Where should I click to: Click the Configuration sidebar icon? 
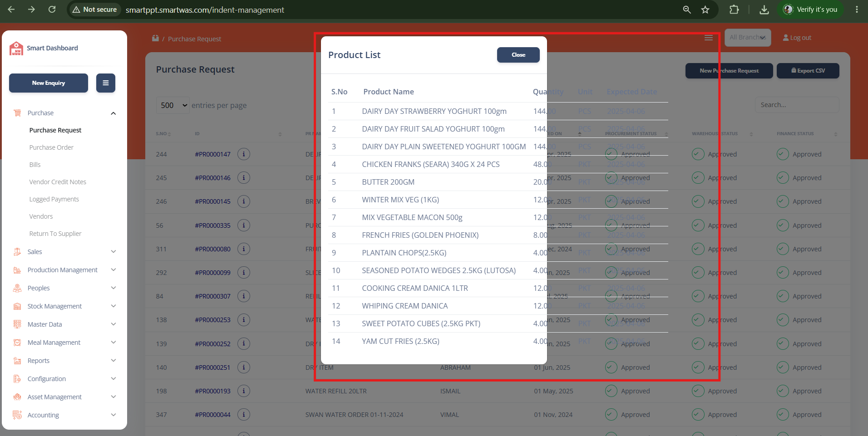(17, 379)
